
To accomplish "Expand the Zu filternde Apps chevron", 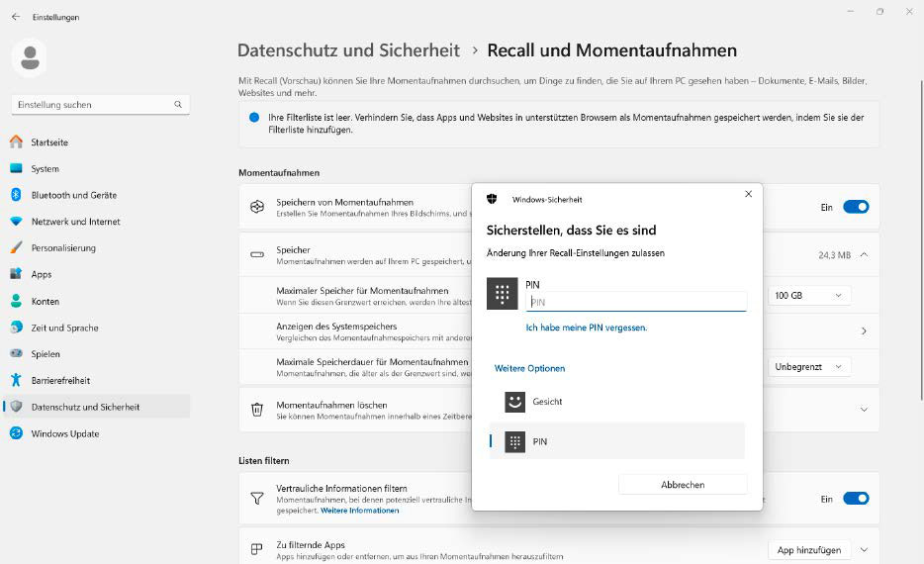I will tap(864, 550).
